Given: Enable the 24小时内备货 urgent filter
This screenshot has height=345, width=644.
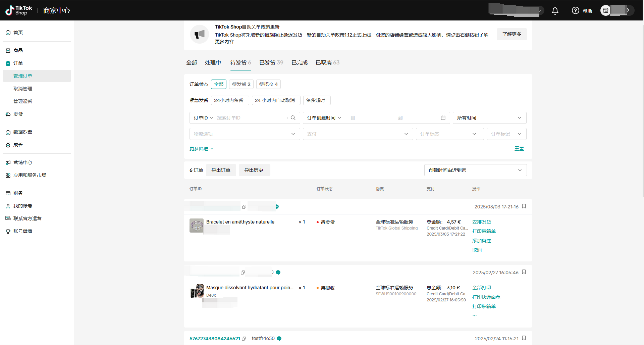Looking at the screenshot, I should click(230, 100).
